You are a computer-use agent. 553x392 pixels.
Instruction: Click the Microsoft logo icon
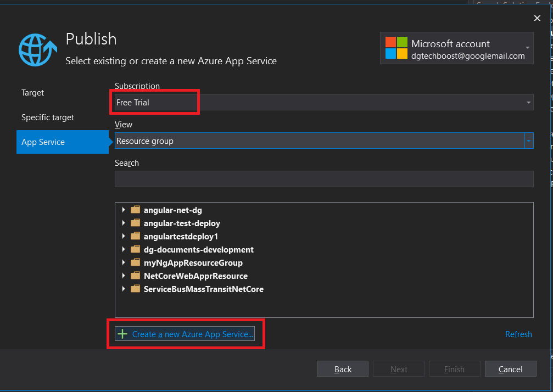coord(396,48)
